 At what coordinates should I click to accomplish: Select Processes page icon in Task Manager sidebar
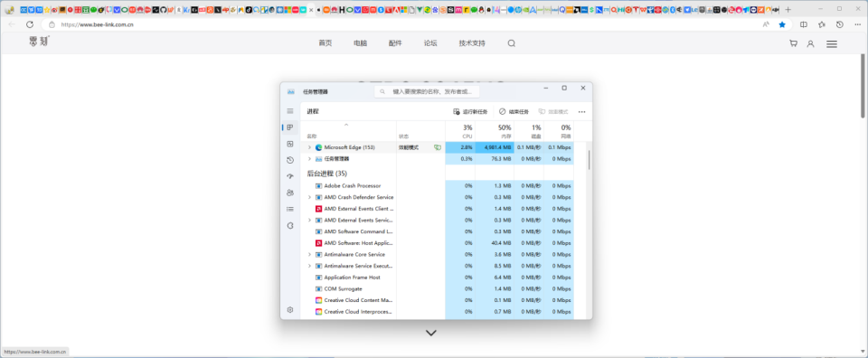coord(290,127)
